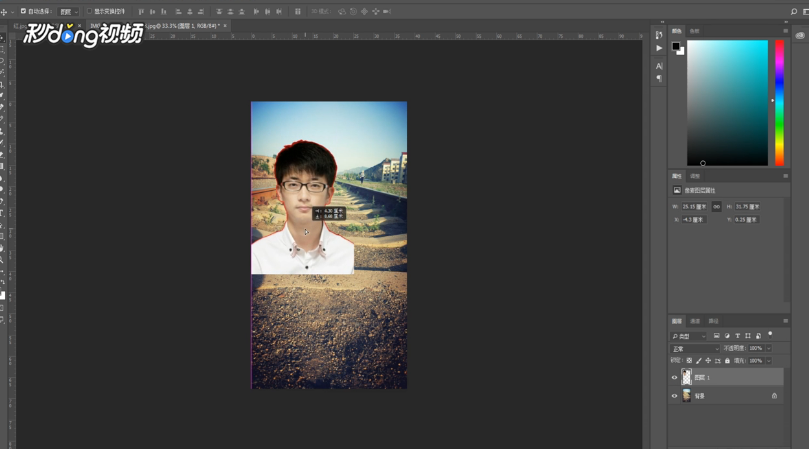Pick a color in the color field

point(727,103)
